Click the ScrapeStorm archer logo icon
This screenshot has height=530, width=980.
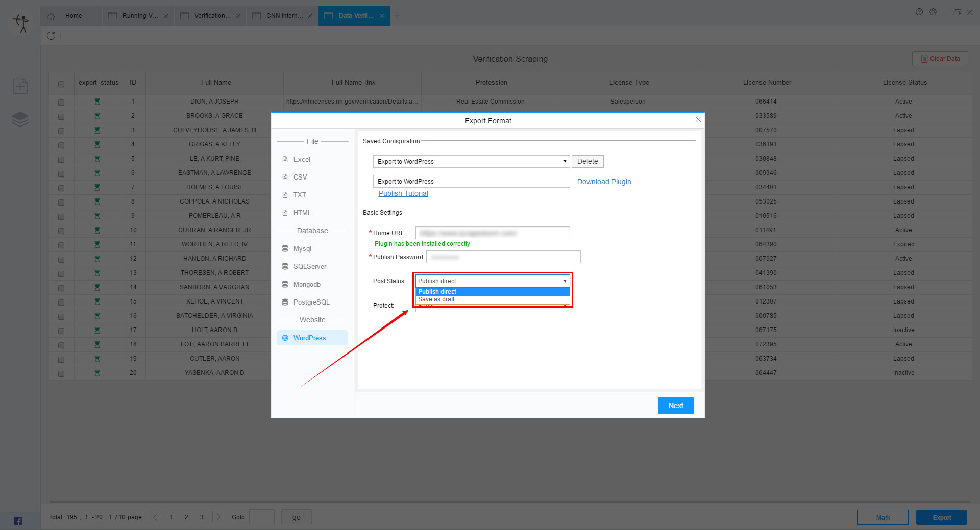[x=21, y=23]
